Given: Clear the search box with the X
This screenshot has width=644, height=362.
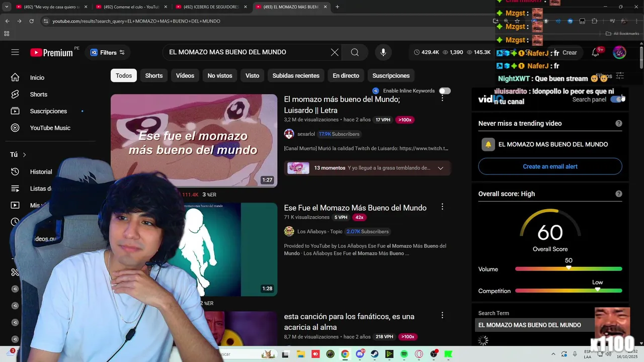Looking at the screenshot, I should coord(335,52).
